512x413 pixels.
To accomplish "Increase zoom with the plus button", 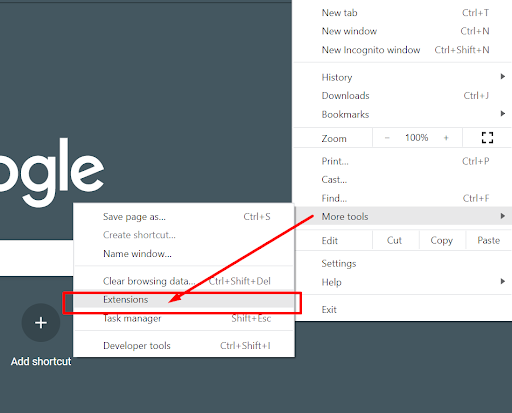I will tap(446, 138).
